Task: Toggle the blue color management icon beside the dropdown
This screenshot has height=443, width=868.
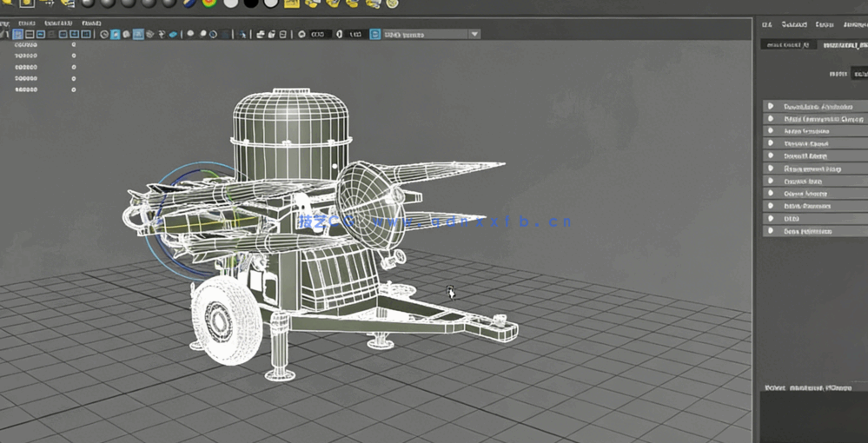Action: pos(375,35)
